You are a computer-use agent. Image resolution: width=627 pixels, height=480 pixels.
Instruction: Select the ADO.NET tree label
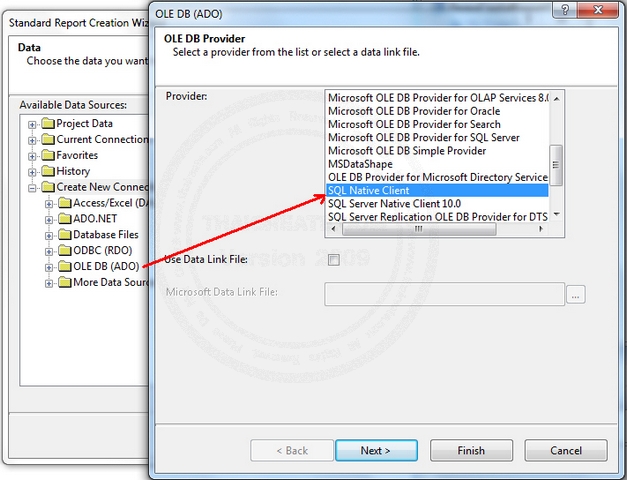click(x=95, y=219)
